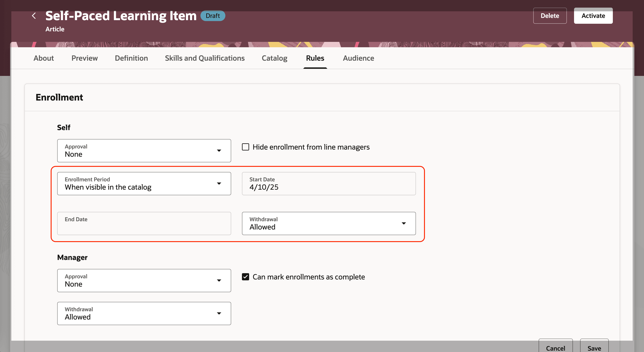
Task: Open Self Approval dropdown arrow
Action: click(x=219, y=150)
